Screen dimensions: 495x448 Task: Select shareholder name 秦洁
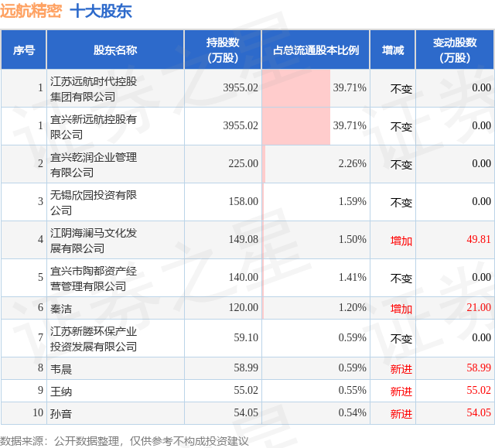[61, 309]
